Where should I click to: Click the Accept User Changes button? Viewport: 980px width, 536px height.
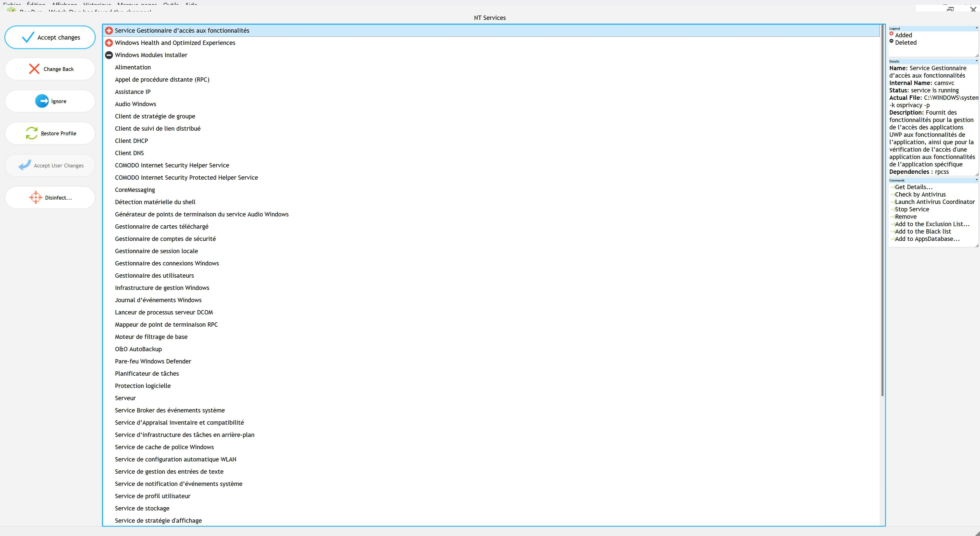[50, 165]
